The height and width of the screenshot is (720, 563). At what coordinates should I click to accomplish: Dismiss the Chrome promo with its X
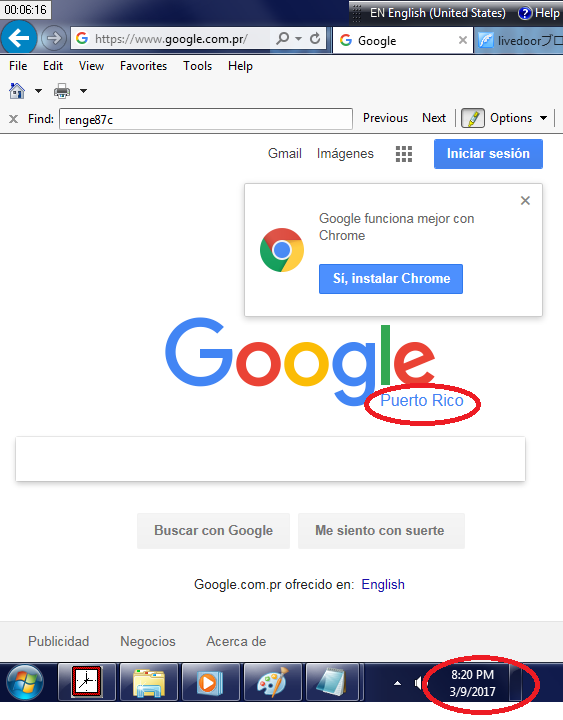pyautogui.click(x=525, y=201)
